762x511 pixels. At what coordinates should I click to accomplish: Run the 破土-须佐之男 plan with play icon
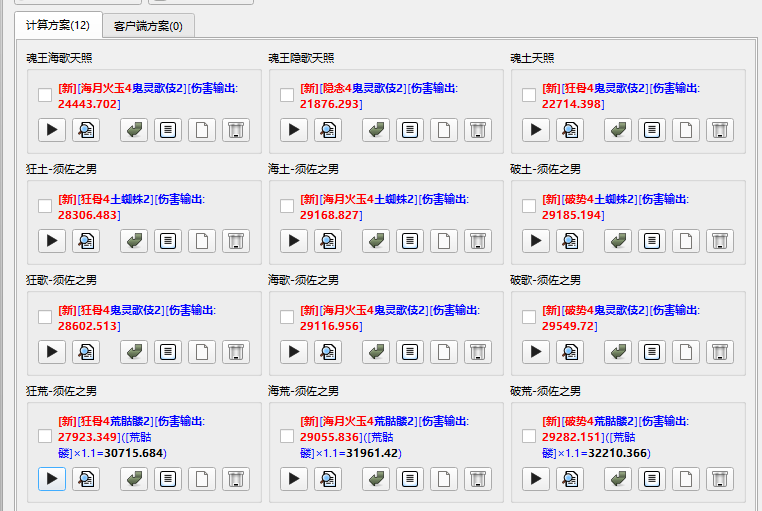pyautogui.click(x=536, y=241)
